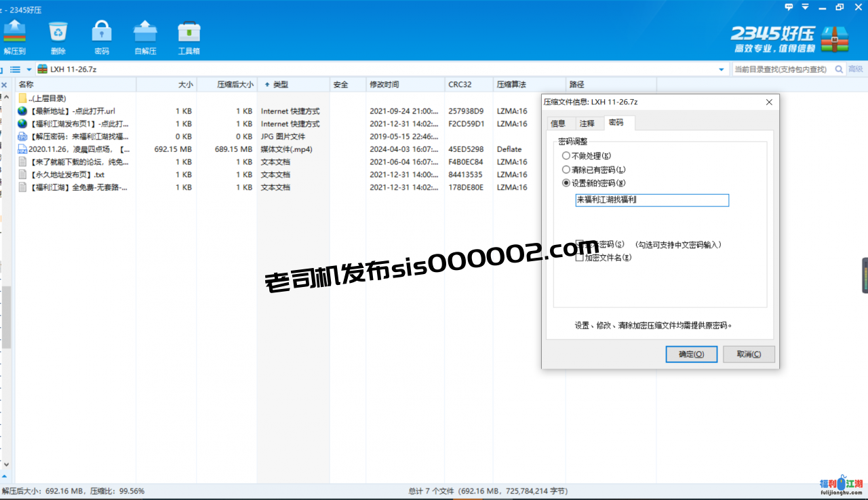
Task: Click the current directory search field
Action: 781,69
